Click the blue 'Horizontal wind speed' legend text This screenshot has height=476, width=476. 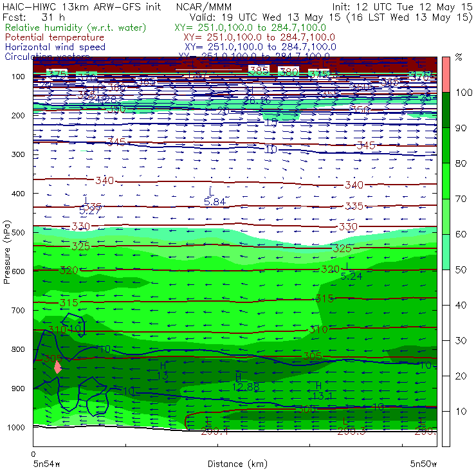[x=55, y=47]
